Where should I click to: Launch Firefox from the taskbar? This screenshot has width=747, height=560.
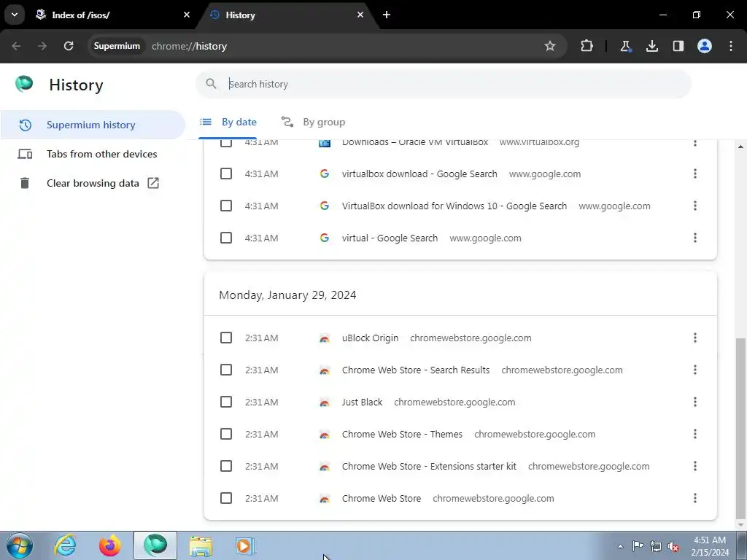pos(110,545)
